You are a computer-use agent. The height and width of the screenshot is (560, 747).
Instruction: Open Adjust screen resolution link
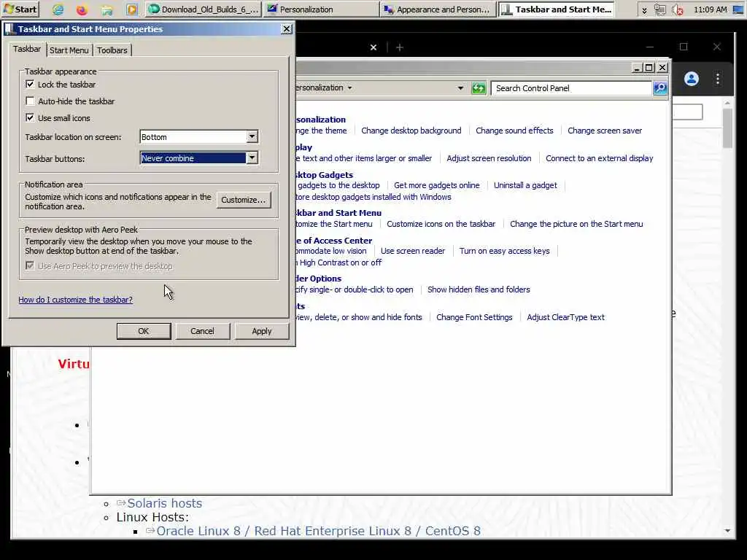(489, 158)
